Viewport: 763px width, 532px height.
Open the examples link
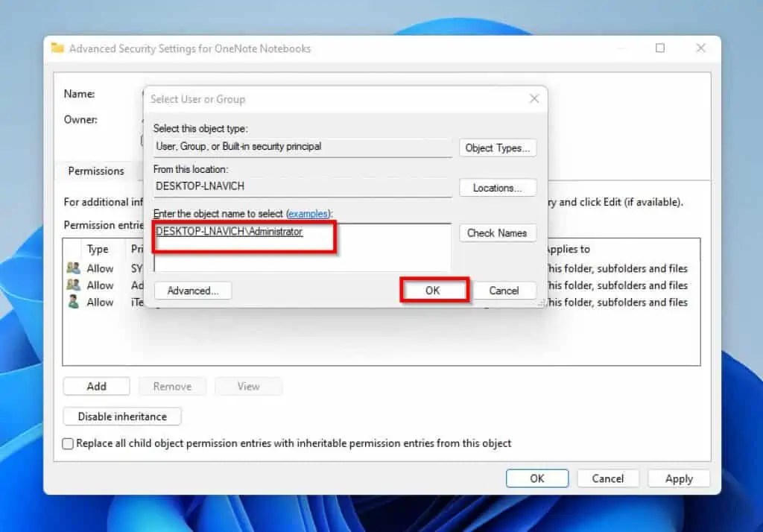coord(308,213)
